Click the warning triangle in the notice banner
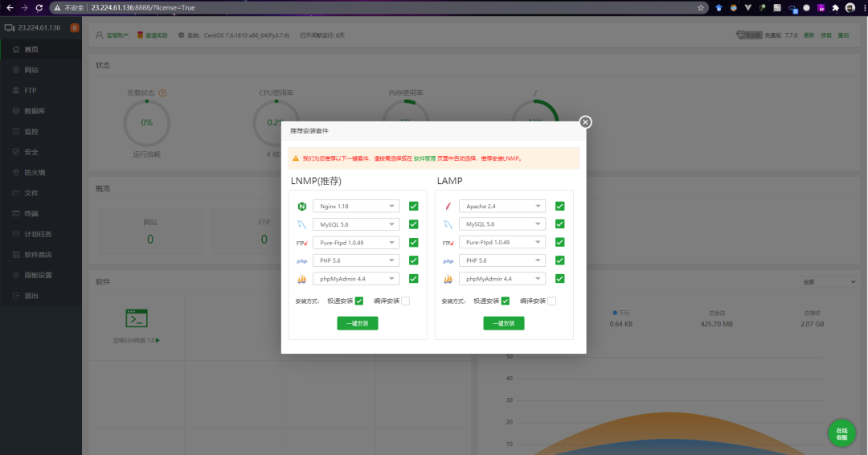This screenshot has width=868, height=455. tap(296, 158)
